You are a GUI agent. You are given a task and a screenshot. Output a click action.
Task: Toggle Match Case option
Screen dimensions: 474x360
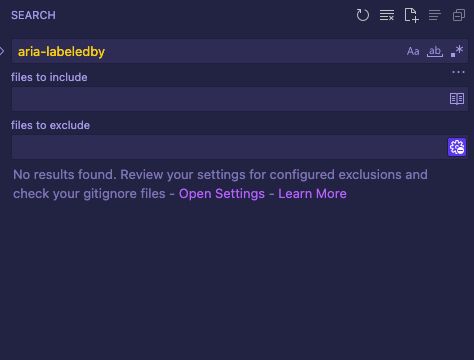[413, 51]
